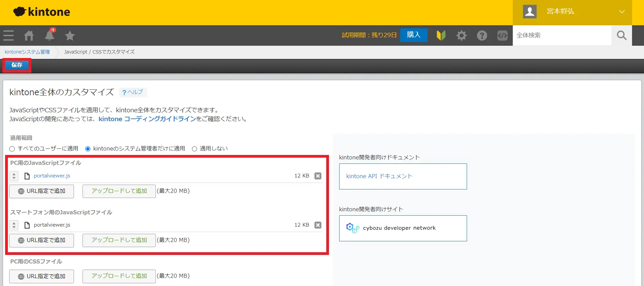Viewport: 644px width, 286px height.
Task: Open the help question mark icon
Action: pyautogui.click(x=482, y=35)
